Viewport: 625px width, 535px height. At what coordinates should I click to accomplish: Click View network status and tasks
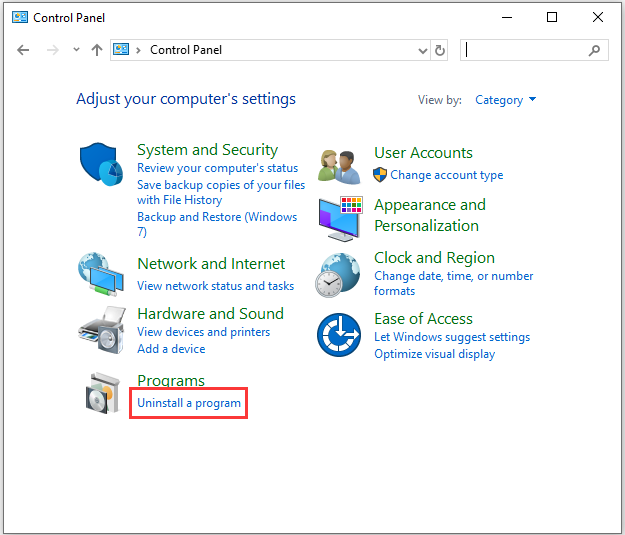[215, 286]
